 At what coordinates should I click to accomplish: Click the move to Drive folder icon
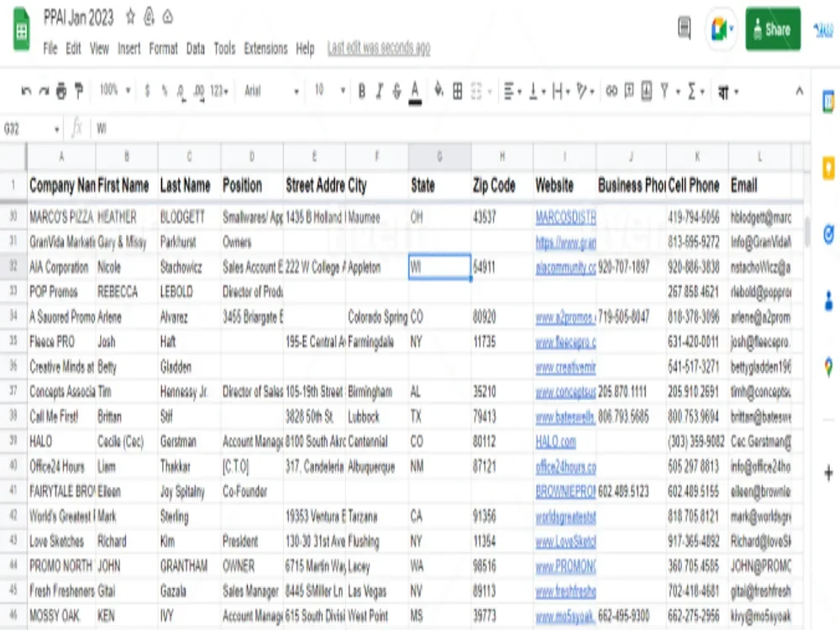[x=149, y=17]
